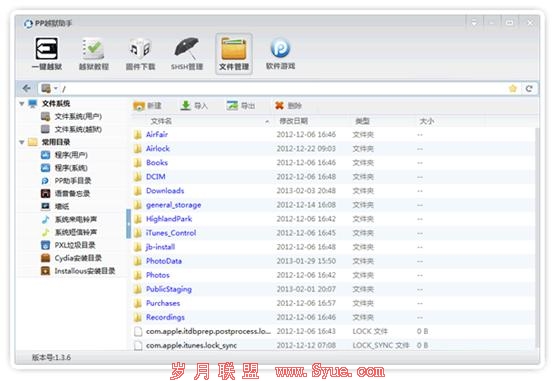Open the Cydia安装目录 sidebar entry
This screenshot has height=381, width=553.
click(x=72, y=258)
